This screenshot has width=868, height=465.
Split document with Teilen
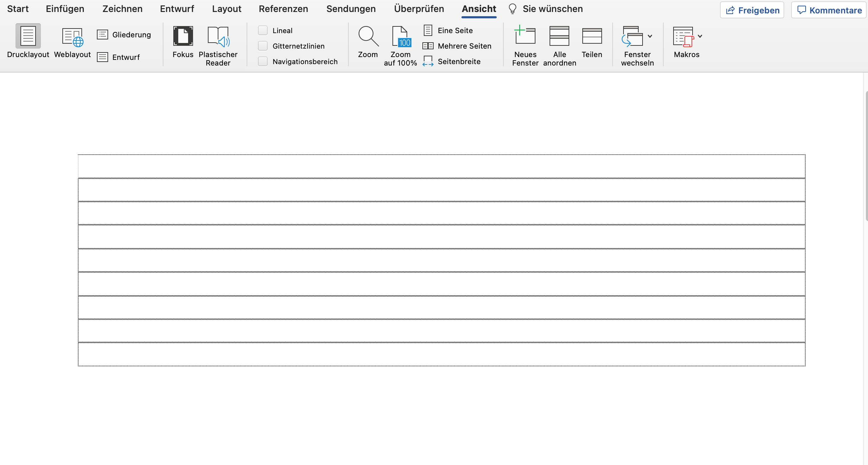pos(592,42)
